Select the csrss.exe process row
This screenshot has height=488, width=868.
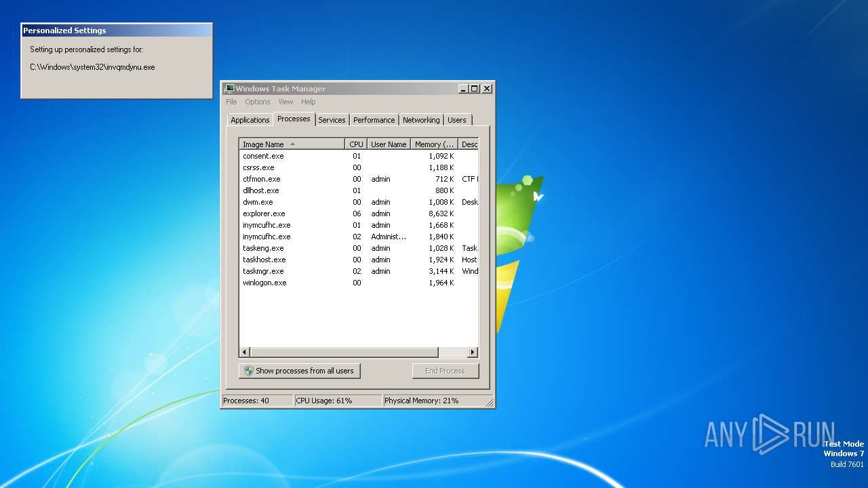tap(359, 167)
